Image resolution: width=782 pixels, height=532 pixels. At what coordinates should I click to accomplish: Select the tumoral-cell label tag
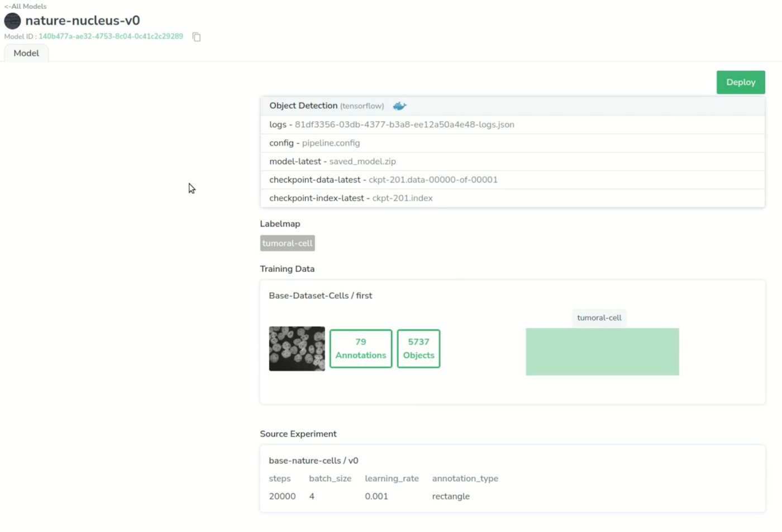click(x=288, y=243)
